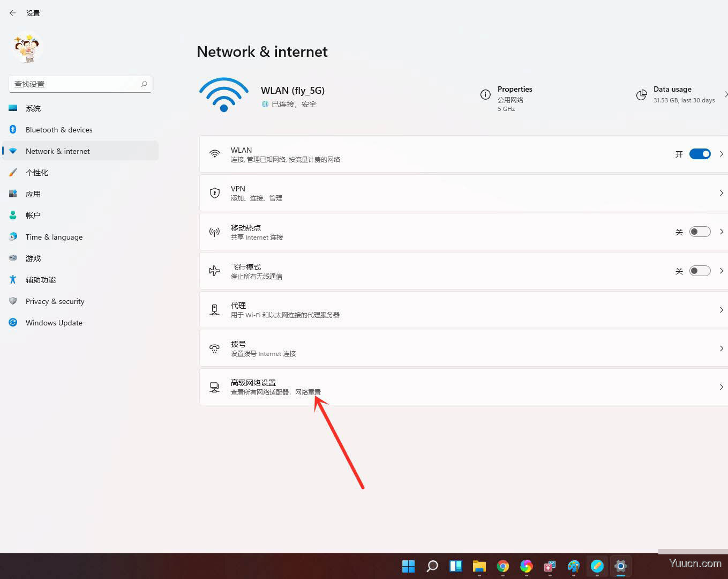This screenshot has width=728, height=579.
Task: Click the back arrow in Settings header
Action: [13, 13]
